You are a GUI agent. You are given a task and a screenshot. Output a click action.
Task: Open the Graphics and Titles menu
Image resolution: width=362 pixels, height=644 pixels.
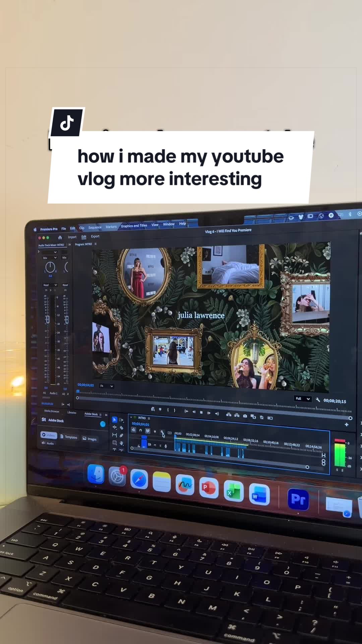pyautogui.click(x=134, y=226)
